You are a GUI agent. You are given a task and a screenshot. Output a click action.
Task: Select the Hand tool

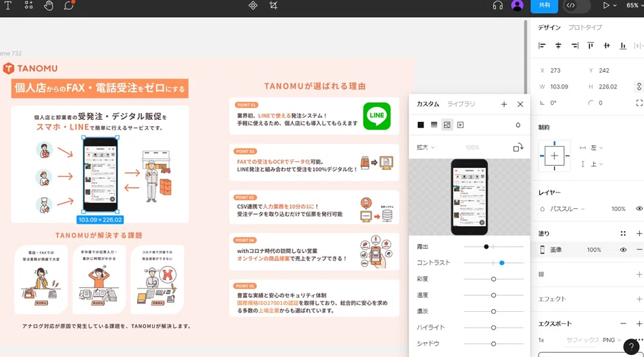click(49, 5)
